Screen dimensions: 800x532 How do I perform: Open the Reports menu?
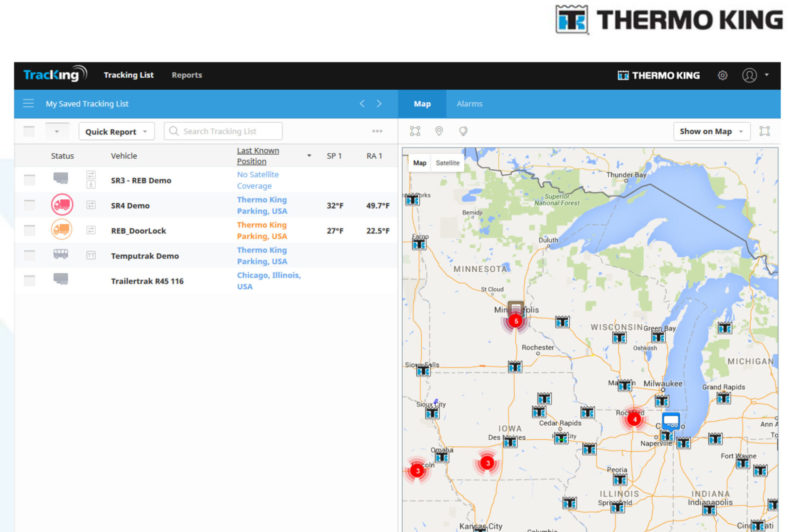coord(187,75)
